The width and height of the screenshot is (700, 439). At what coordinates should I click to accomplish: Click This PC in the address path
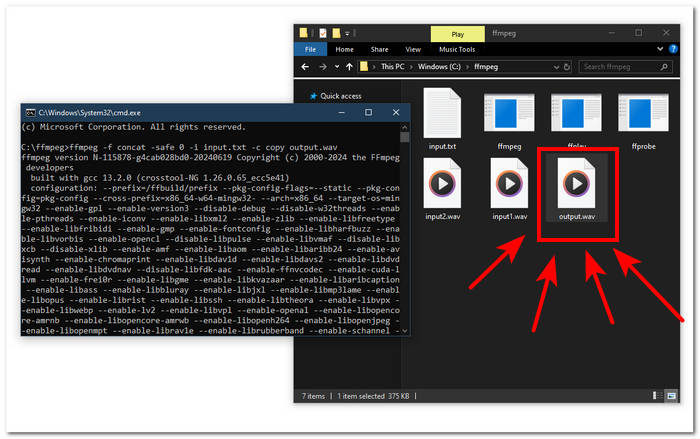tap(392, 67)
